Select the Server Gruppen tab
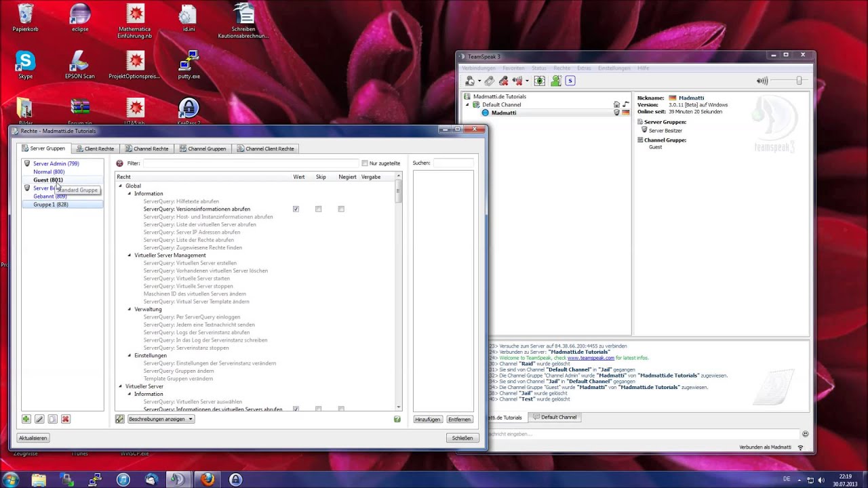Viewport: 868px width, 488px height. (x=44, y=148)
